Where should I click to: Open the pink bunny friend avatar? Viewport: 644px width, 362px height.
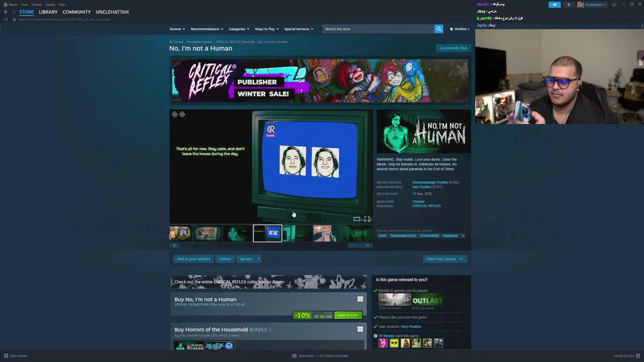tap(383, 343)
